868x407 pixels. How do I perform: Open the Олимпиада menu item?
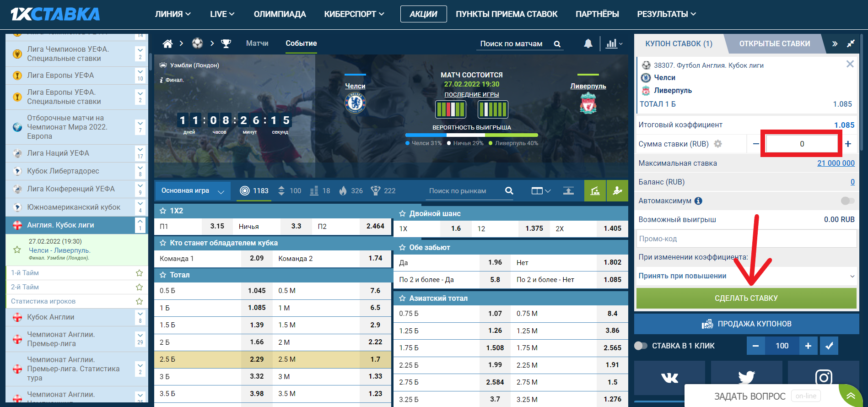pos(280,14)
